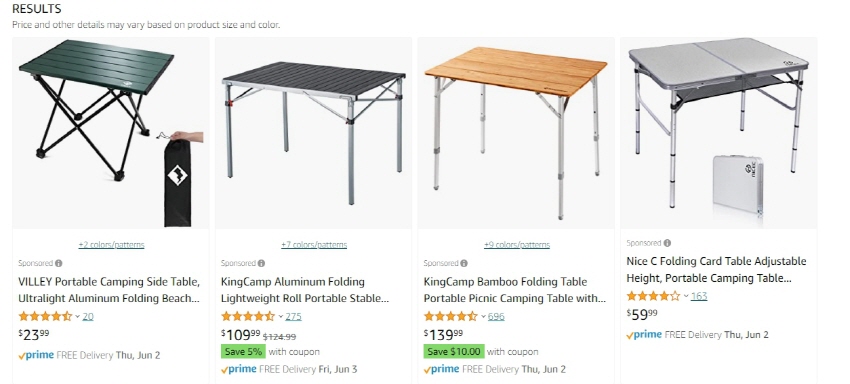The width and height of the screenshot is (850, 384).
Task: Click star rating of VILLEY Camping Side Table
Action: (x=45, y=316)
